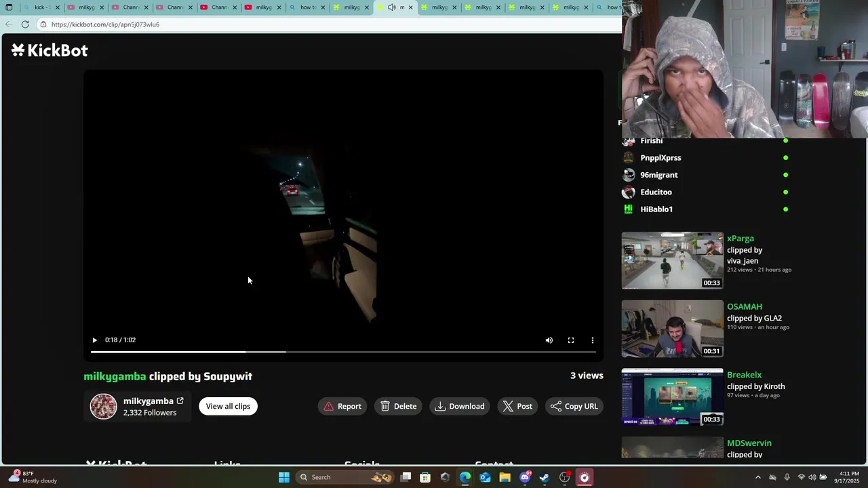Seek on the video progress bar
This screenshot has width=868, height=488.
point(343,352)
